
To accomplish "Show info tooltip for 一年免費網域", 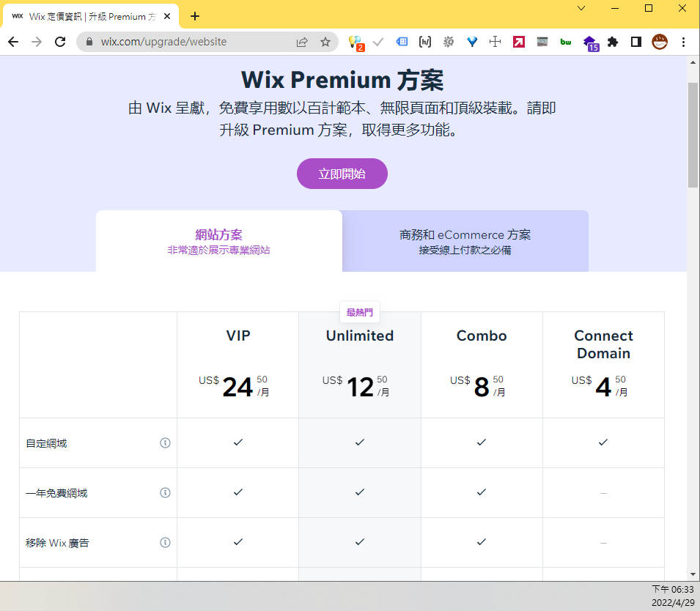I will click(x=165, y=493).
